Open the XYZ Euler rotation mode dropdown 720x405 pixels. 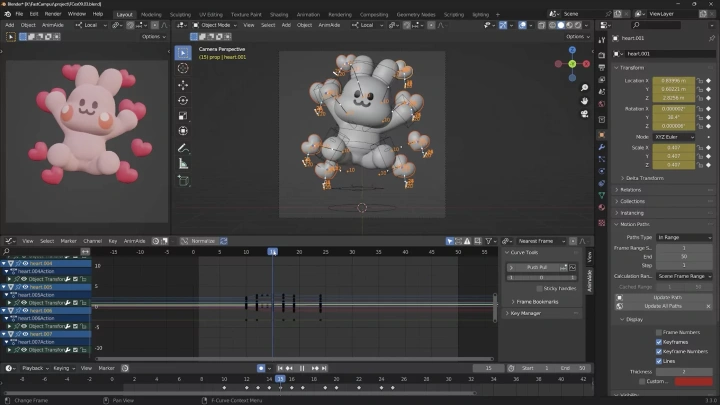(674, 137)
